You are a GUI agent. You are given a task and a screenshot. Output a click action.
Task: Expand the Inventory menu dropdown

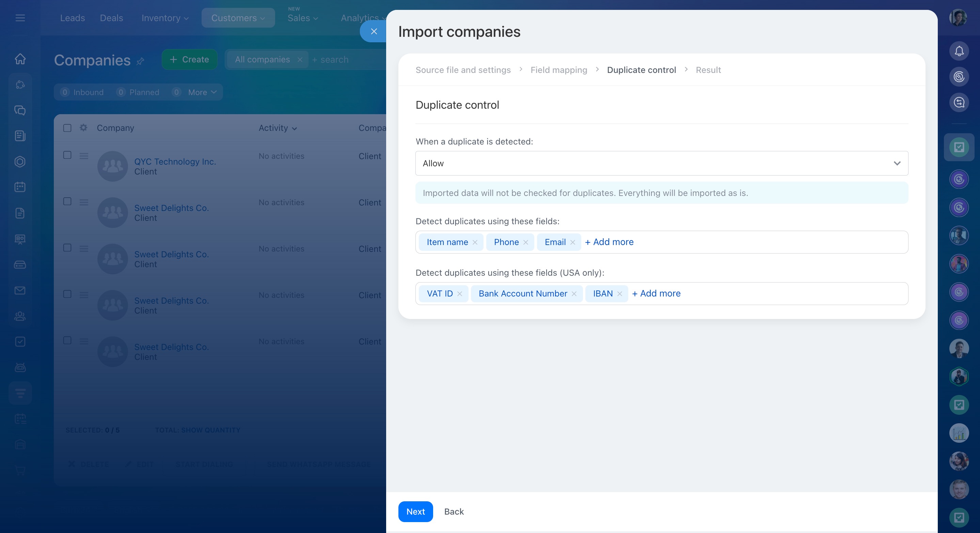click(165, 18)
